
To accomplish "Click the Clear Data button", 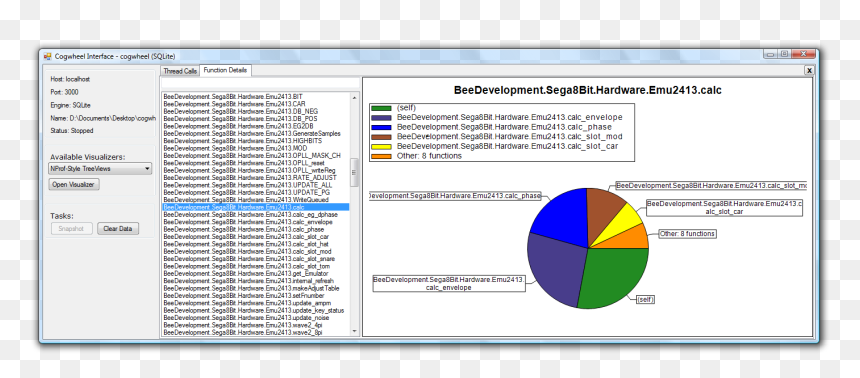I will coord(118,229).
